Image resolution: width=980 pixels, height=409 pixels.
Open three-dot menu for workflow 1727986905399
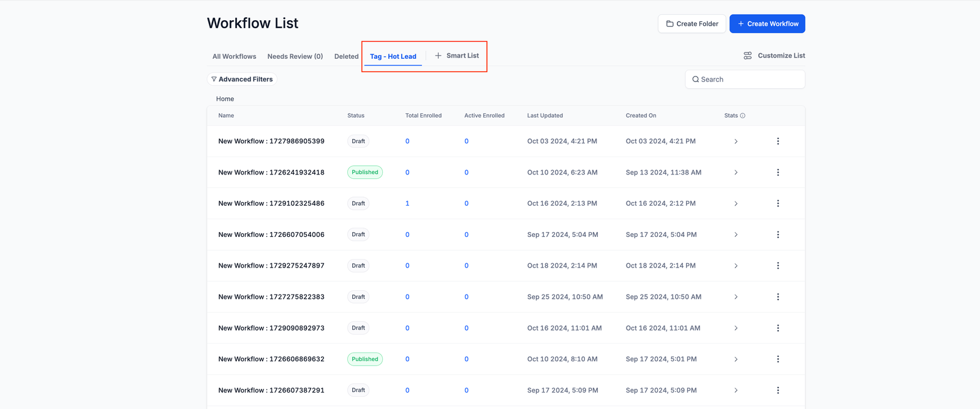[x=778, y=141]
